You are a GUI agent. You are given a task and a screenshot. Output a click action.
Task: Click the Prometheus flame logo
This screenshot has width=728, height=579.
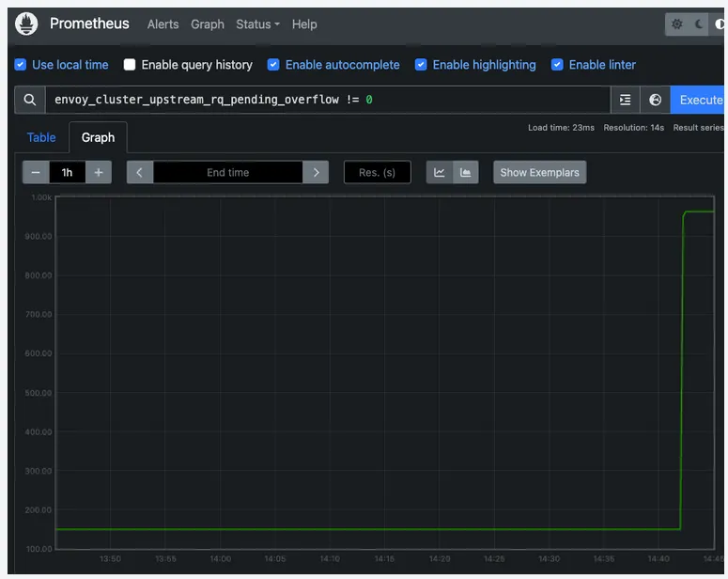click(x=27, y=24)
